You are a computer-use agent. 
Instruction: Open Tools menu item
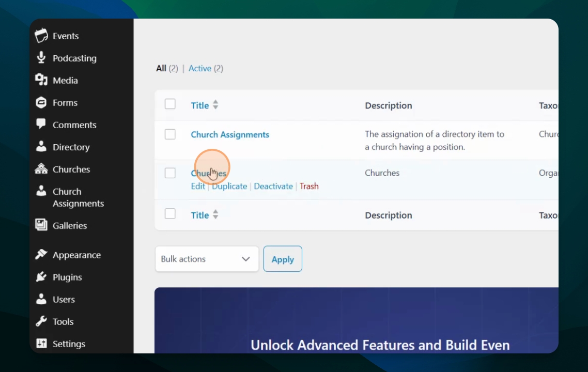[x=63, y=322]
